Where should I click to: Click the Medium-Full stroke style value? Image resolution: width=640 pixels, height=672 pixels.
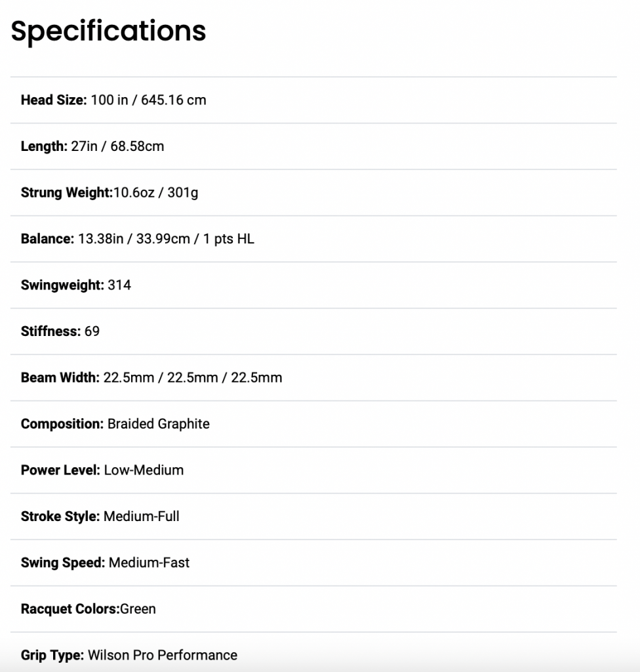pyautogui.click(x=142, y=517)
